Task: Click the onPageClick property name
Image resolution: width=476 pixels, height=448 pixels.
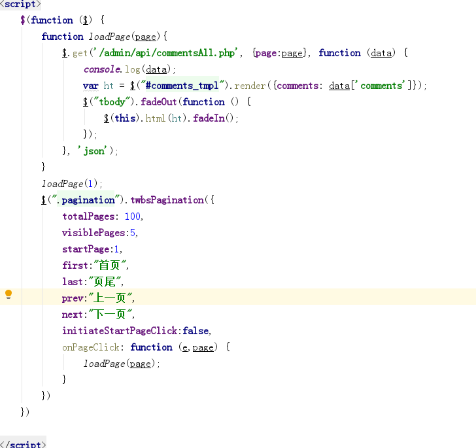Action: coord(91,347)
